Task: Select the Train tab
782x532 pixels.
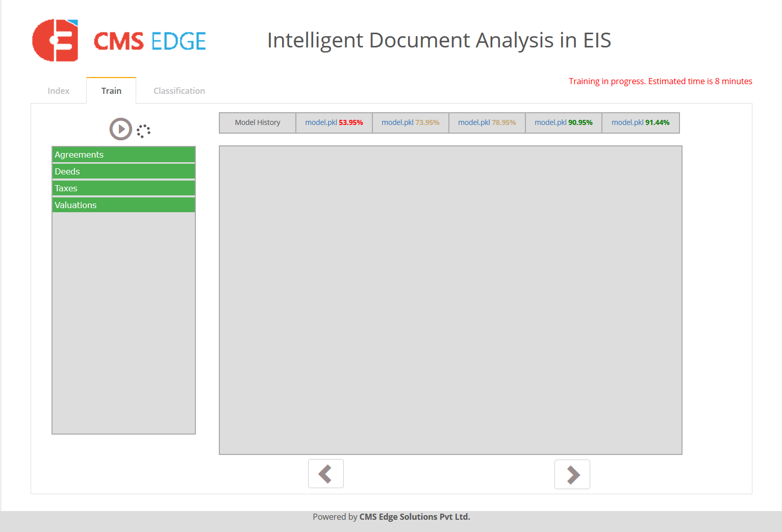Action: pyautogui.click(x=111, y=91)
